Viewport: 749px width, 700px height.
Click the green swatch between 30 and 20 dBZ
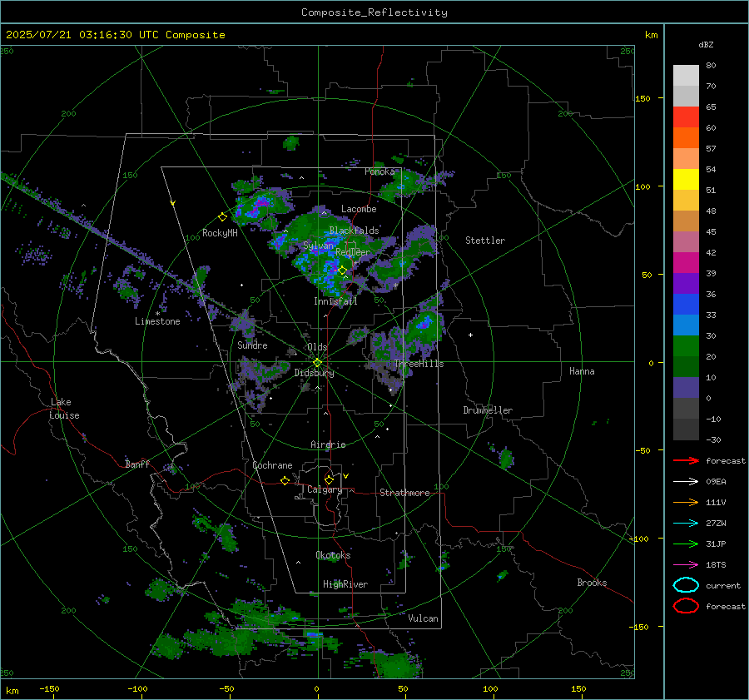pos(686,346)
